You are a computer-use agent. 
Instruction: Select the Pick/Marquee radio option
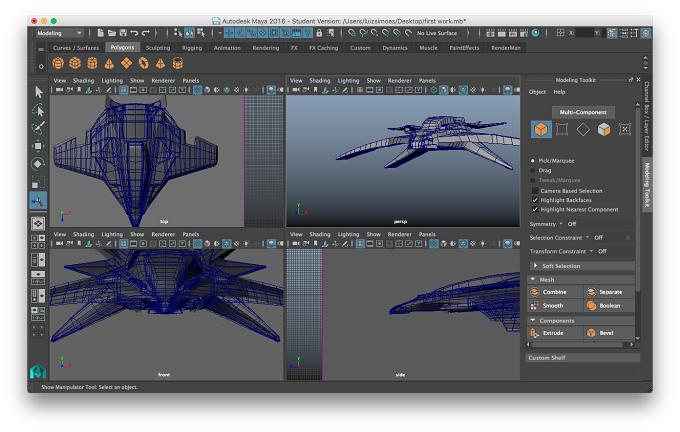pos(533,160)
